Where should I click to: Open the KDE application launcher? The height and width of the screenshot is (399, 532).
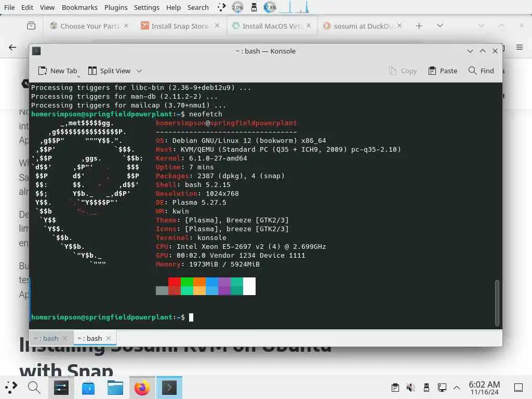(11, 387)
